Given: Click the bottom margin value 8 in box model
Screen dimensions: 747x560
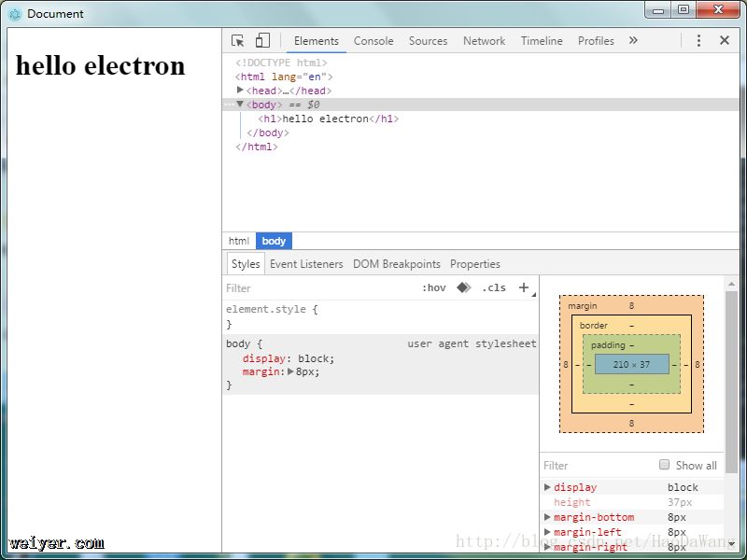Looking at the screenshot, I should pos(632,424).
